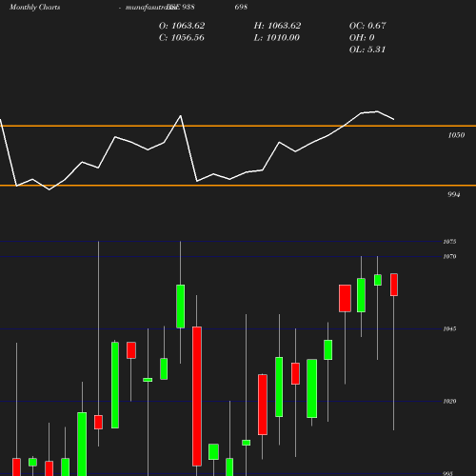Click the "OH: 0" reading

pyautogui.click(x=362, y=38)
